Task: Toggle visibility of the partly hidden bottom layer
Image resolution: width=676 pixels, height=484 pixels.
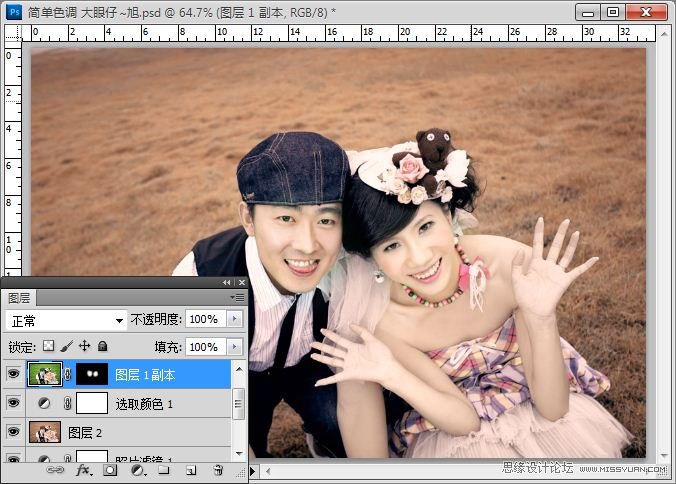Action: pos(13,459)
